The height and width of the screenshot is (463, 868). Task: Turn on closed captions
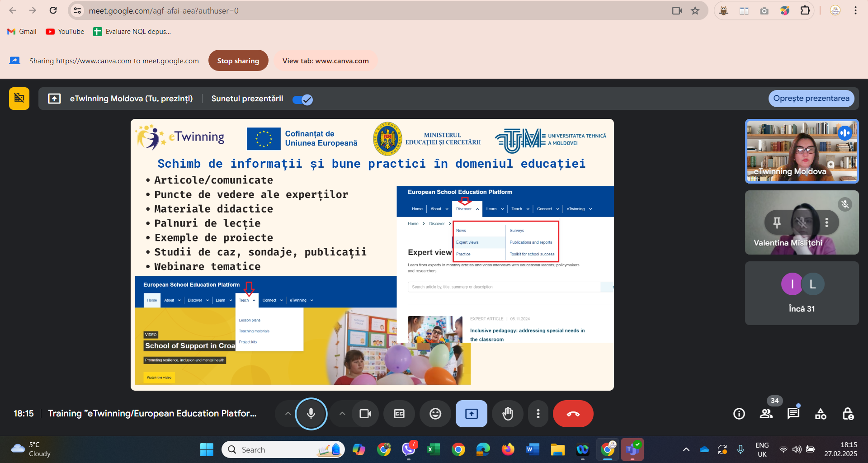(399, 414)
